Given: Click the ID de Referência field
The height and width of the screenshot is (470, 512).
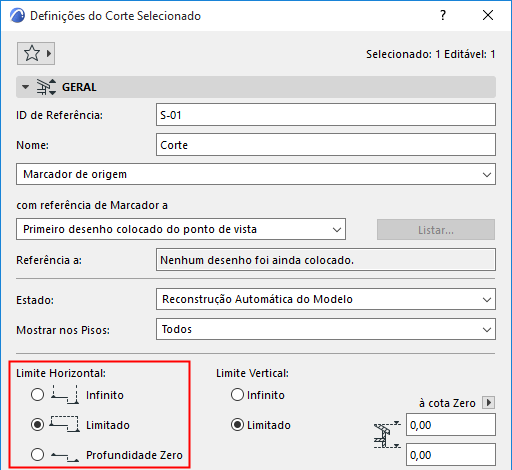Looking at the screenshot, I should [x=326, y=115].
